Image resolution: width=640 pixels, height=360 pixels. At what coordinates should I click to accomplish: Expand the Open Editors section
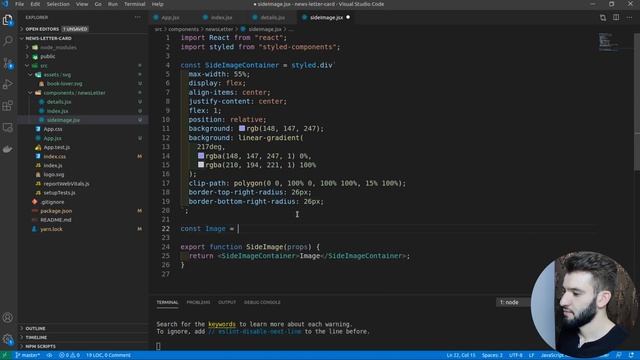82,29
